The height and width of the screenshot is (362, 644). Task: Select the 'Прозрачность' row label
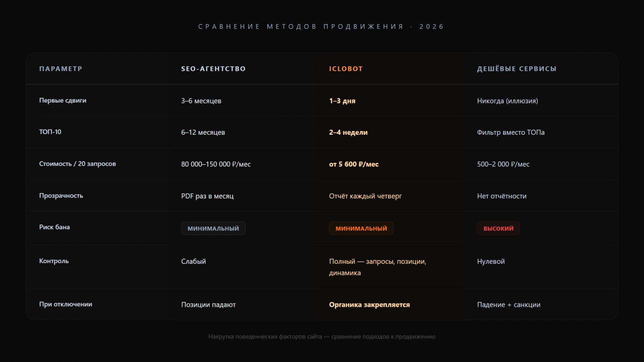coord(61,195)
